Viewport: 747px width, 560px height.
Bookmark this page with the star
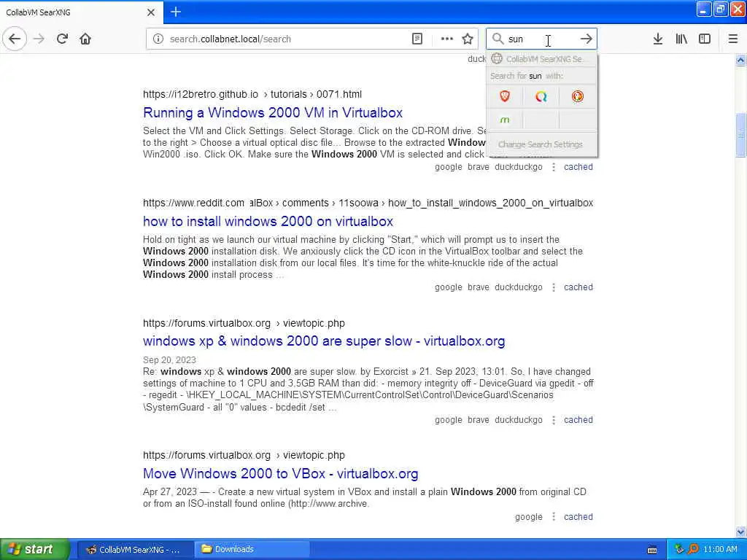[x=468, y=39]
